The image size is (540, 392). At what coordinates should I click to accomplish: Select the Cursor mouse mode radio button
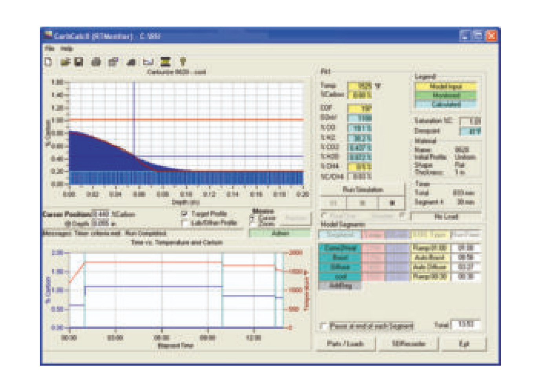coord(253,218)
